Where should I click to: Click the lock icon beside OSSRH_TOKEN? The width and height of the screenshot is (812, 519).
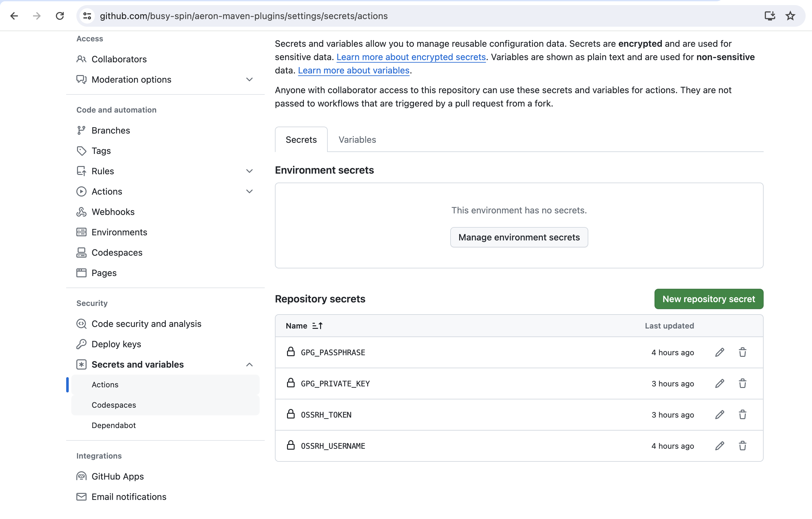click(291, 414)
